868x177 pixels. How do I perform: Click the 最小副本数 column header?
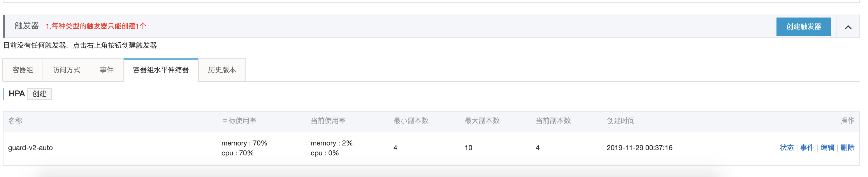tap(411, 121)
